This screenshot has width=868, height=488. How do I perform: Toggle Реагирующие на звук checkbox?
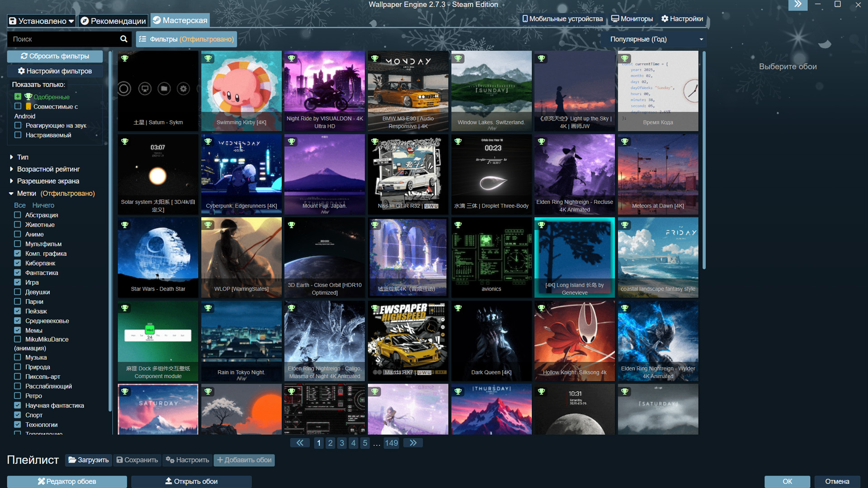point(18,126)
